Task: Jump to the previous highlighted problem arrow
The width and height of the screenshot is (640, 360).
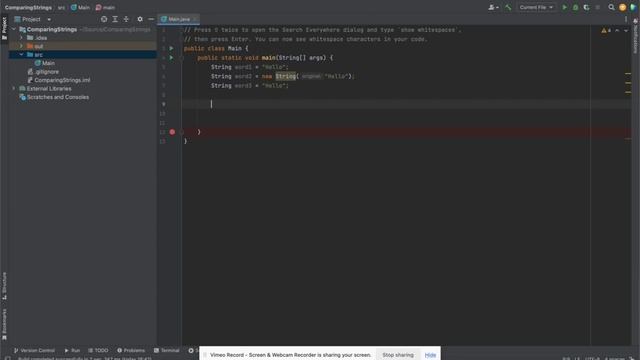Action: [617, 30]
